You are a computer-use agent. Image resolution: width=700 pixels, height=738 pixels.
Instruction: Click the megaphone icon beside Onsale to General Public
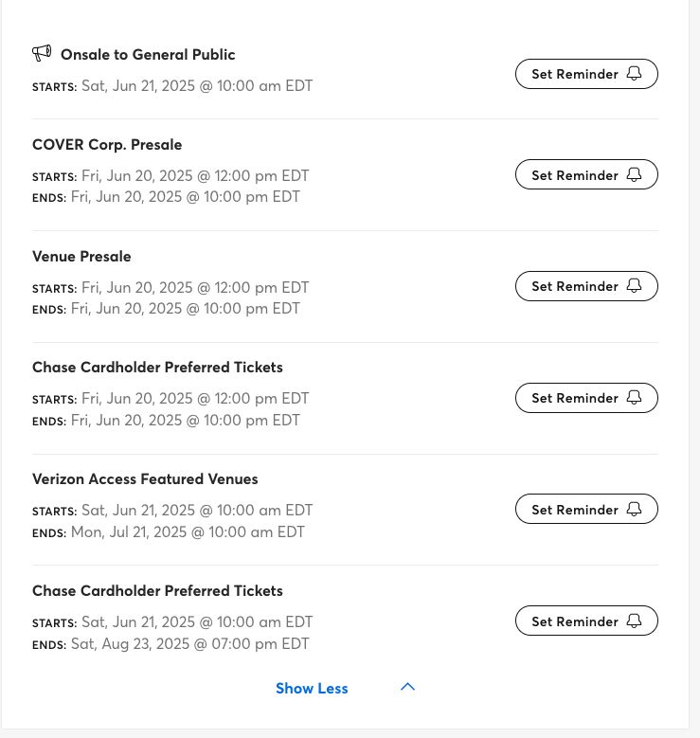click(x=42, y=53)
